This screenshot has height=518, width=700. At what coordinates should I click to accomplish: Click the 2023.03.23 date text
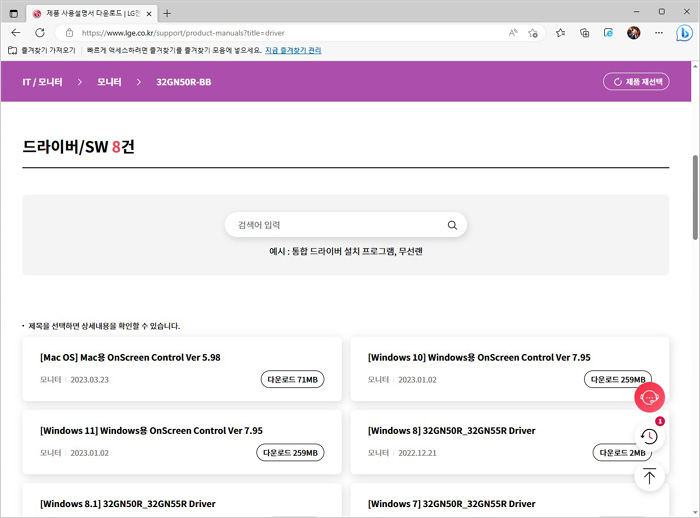pyautogui.click(x=89, y=380)
